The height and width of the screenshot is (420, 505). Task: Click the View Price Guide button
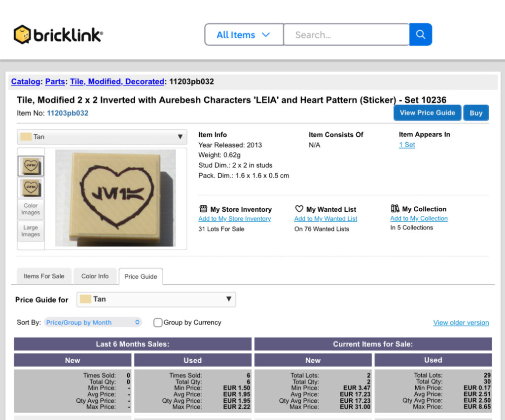(x=427, y=113)
